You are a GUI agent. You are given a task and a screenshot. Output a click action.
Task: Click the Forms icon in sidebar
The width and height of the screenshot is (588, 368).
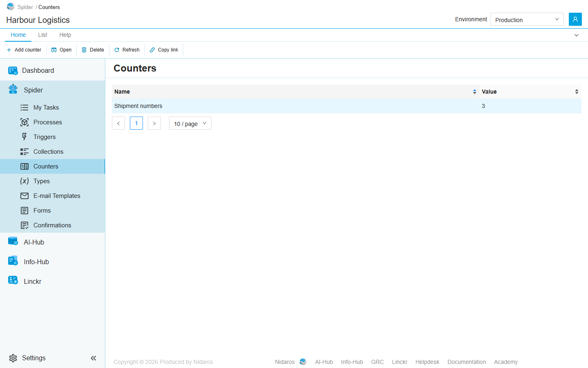(24, 211)
